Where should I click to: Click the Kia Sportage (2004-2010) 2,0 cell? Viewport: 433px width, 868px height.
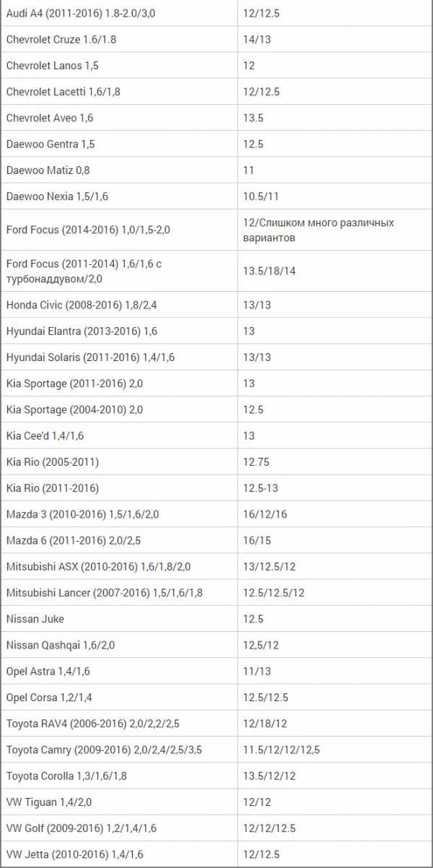tap(74, 409)
